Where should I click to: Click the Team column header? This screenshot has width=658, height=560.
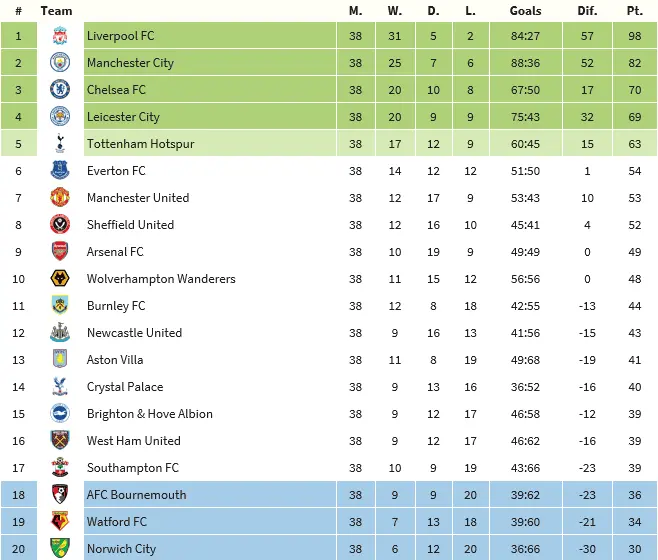click(56, 11)
